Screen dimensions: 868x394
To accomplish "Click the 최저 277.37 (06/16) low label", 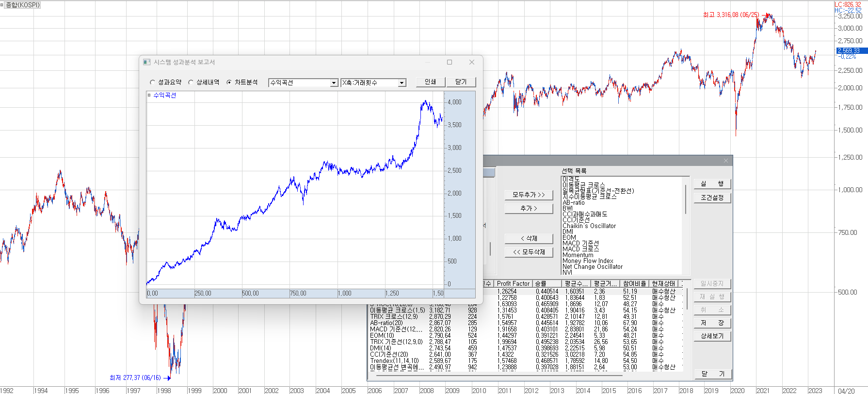I will [135, 378].
